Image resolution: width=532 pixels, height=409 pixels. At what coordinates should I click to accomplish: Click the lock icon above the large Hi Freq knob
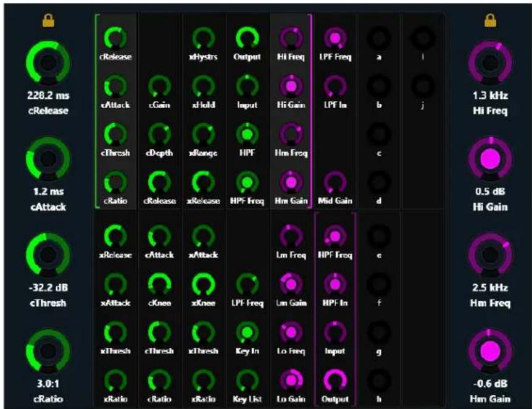490,21
